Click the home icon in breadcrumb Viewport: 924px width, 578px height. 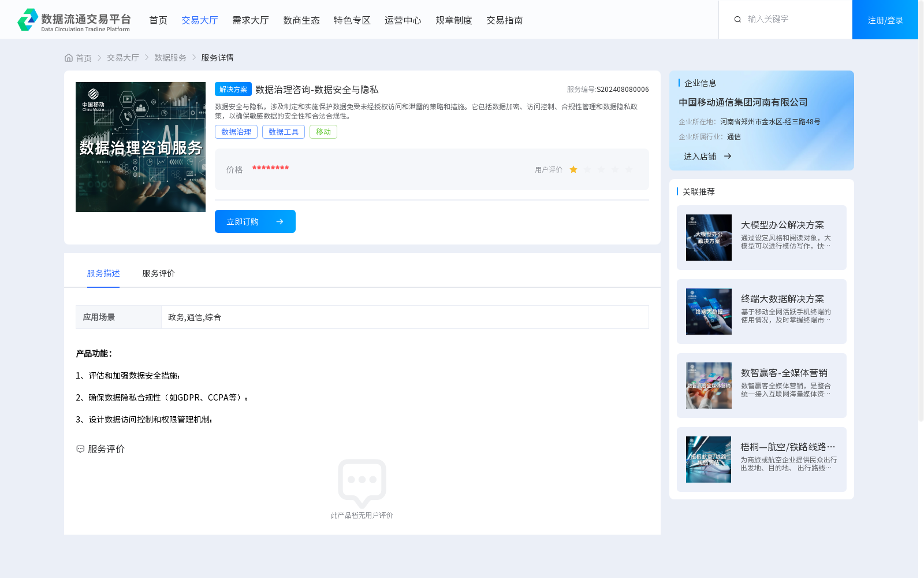pyautogui.click(x=69, y=58)
